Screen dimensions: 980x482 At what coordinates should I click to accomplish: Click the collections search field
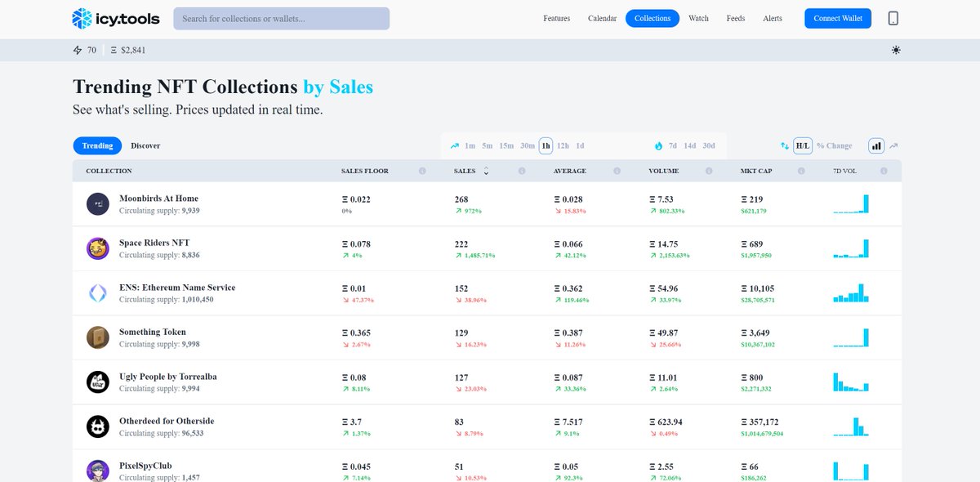coord(281,18)
